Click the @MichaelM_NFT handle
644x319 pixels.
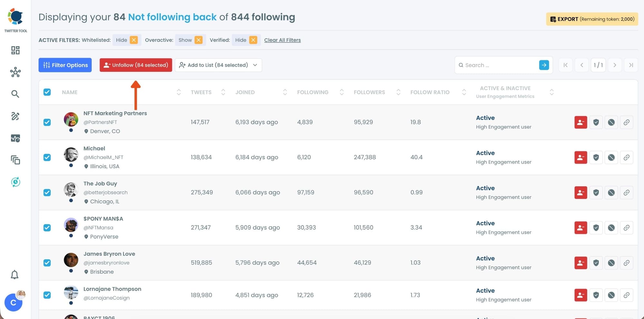[103, 157]
